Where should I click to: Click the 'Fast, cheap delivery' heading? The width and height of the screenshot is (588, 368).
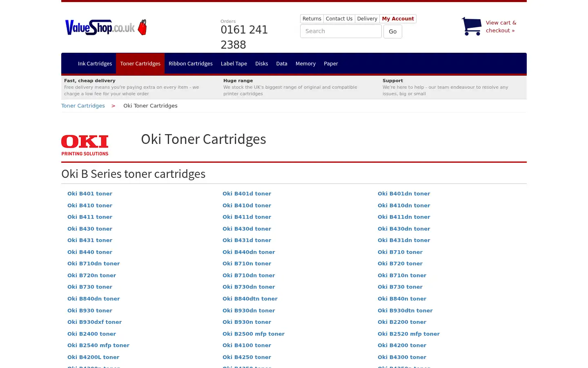(90, 81)
